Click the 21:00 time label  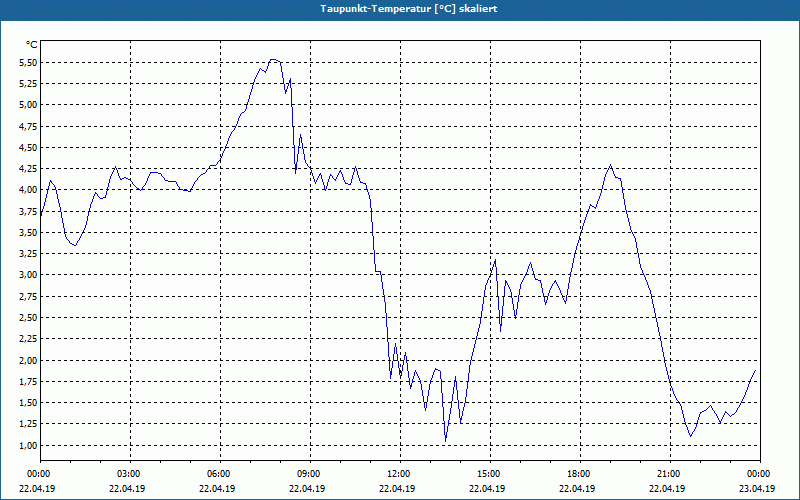coord(667,474)
